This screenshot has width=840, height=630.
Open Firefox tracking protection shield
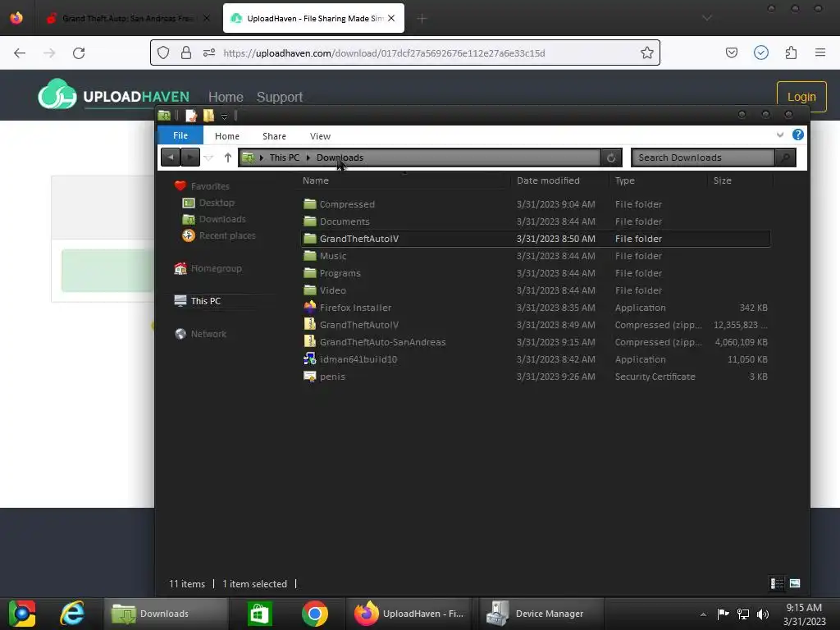tap(163, 52)
